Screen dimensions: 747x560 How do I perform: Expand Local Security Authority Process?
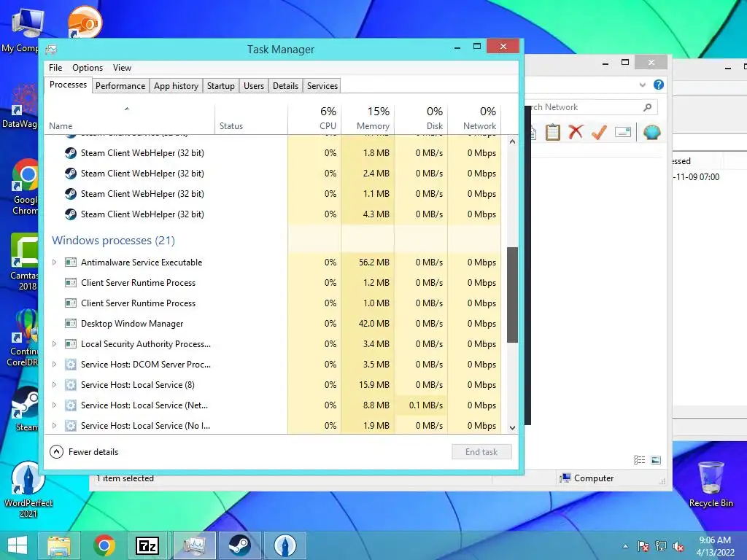tap(54, 344)
